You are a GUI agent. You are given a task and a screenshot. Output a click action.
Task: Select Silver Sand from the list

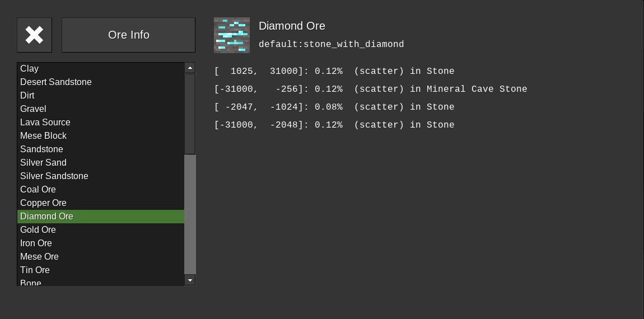pos(43,163)
